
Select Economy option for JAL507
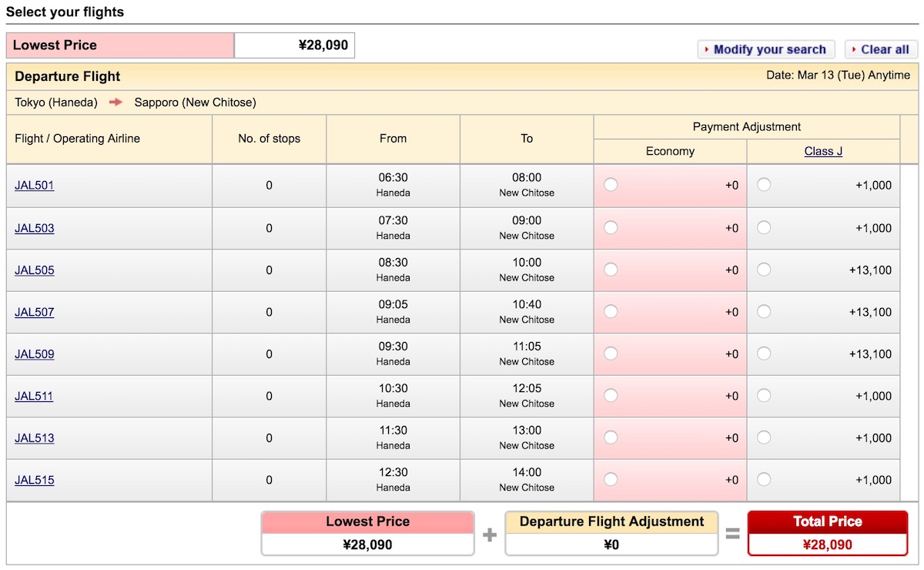pyautogui.click(x=611, y=312)
